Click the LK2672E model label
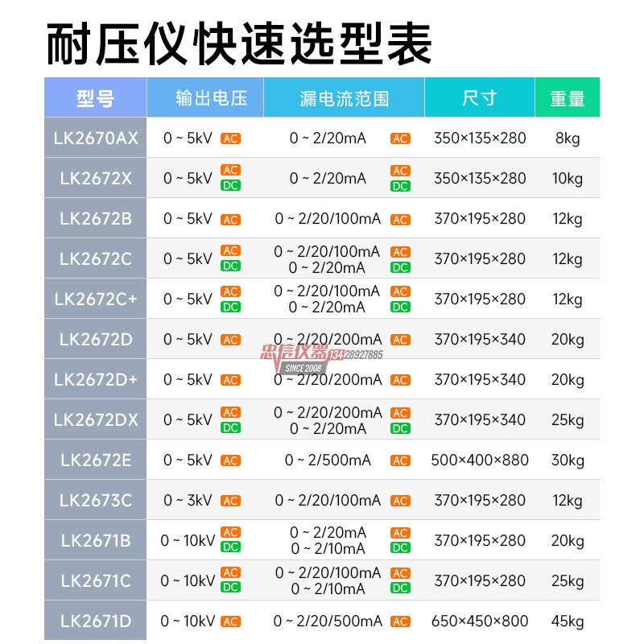Viewport: 644px width, 644px height. tap(96, 459)
